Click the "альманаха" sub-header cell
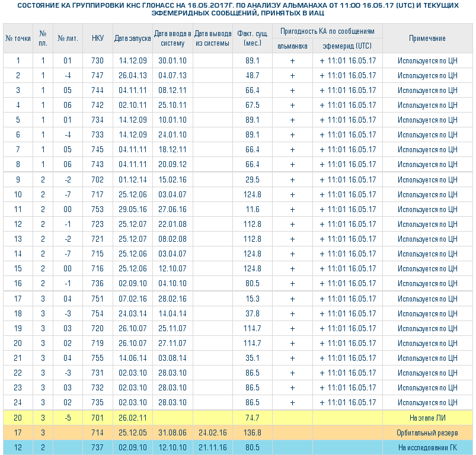Screen dimensions: 476x455 (x=292, y=46)
